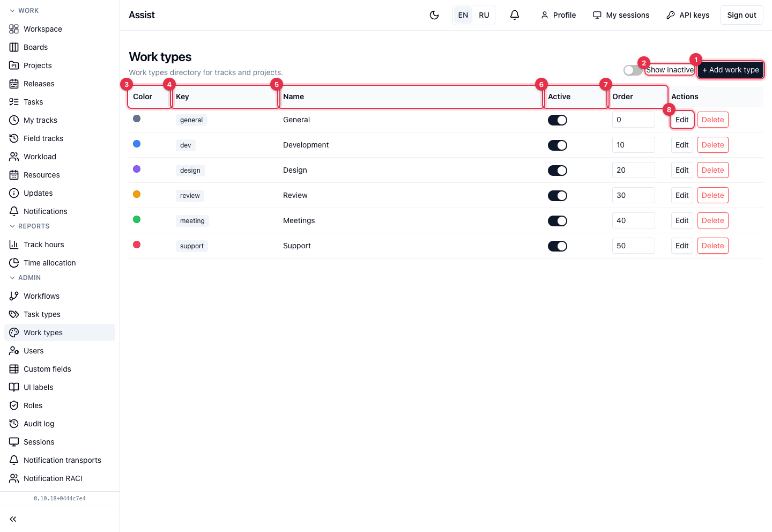772x532 pixels.
Task: Open notifications via the bell icon in the header
Action: [515, 15]
